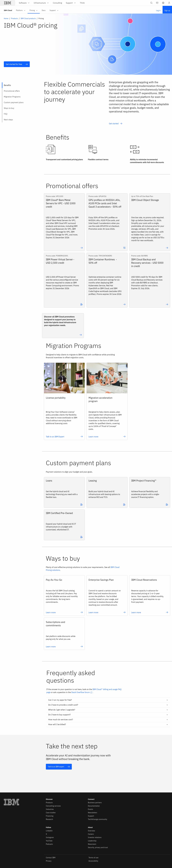Open the user profile icon
172x868 pixels.
coord(169,3)
